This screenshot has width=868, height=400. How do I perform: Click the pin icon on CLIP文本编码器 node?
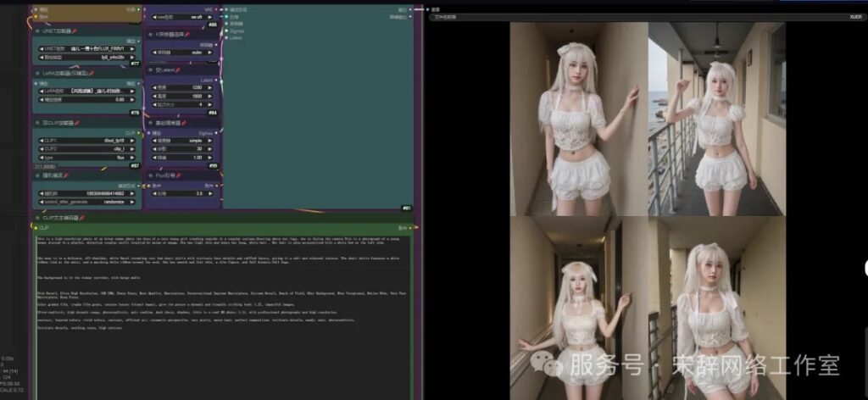82,218
